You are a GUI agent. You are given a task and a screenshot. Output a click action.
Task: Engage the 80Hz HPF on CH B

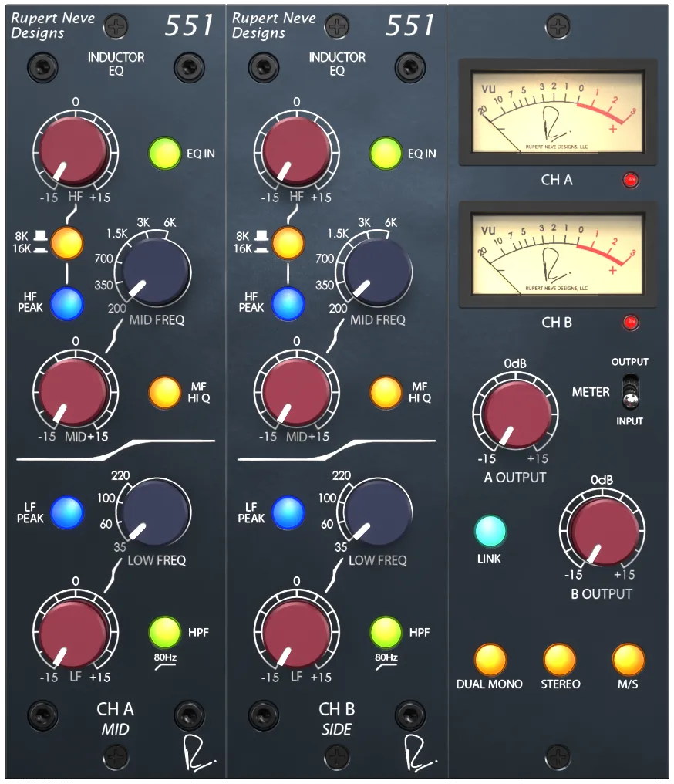[386, 632]
